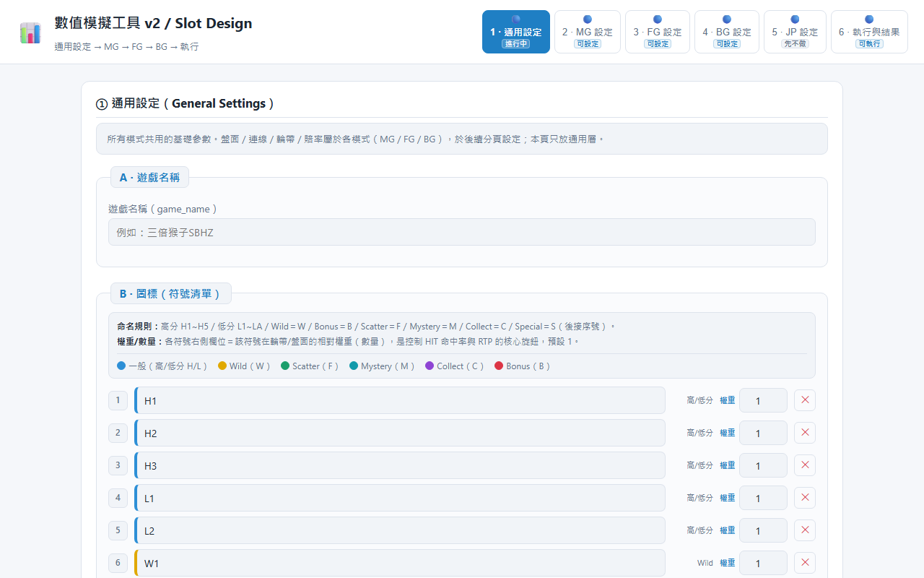Click the 權重 label on the W1 row
924x578 pixels.
click(x=728, y=563)
